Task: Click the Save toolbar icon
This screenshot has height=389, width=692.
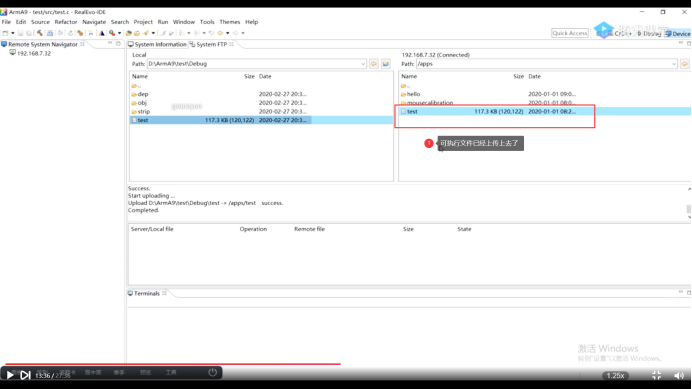Action: tap(20, 33)
